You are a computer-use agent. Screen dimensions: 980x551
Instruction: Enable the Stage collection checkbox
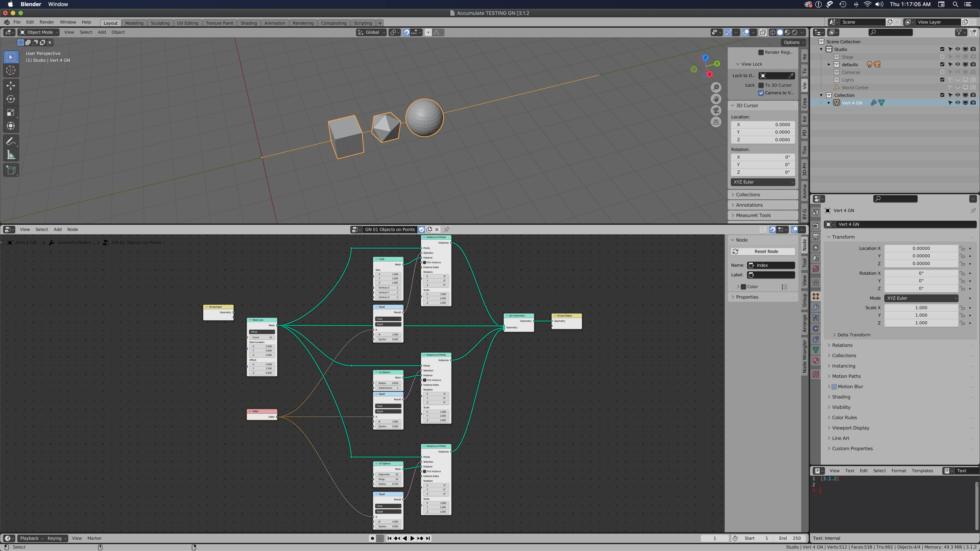coord(942,57)
